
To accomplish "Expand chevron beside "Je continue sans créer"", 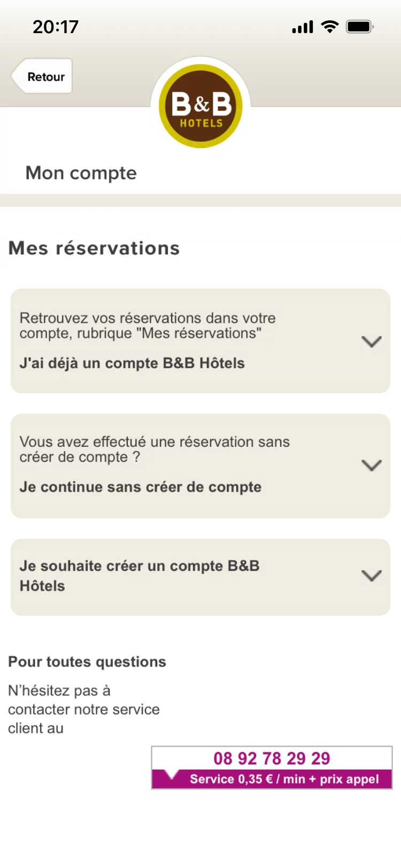I will pos(371,465).
